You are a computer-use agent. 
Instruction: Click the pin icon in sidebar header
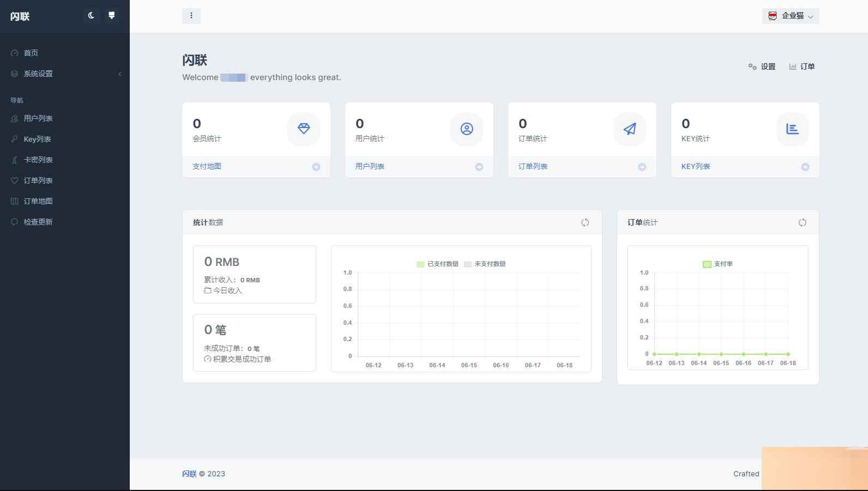coord(112,16)
